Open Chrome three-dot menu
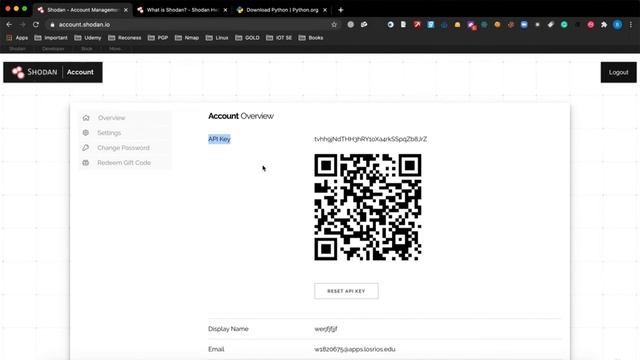The image size is (640, 360). (x=631, y=24)
